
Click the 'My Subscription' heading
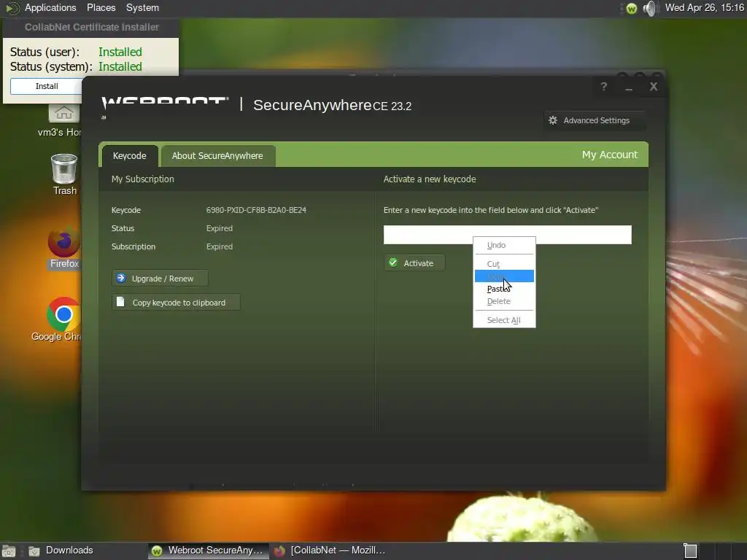143,179
